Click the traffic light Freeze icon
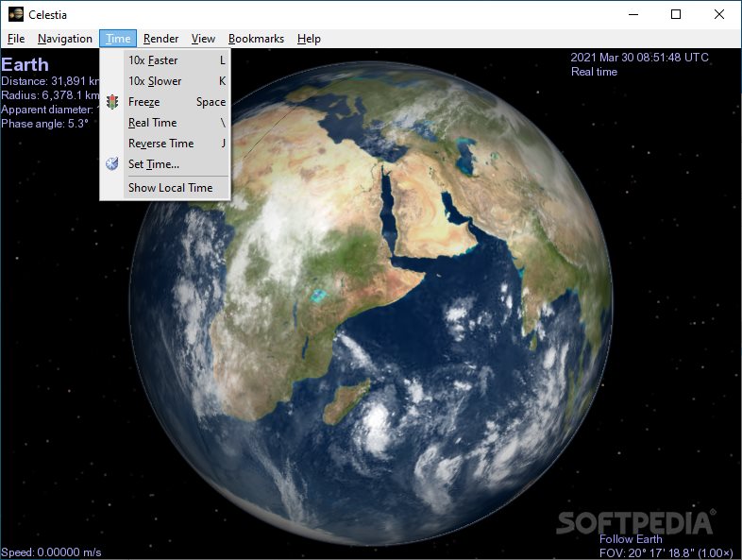This screenshot has width=742, height=560. click(x=112, y=102)
